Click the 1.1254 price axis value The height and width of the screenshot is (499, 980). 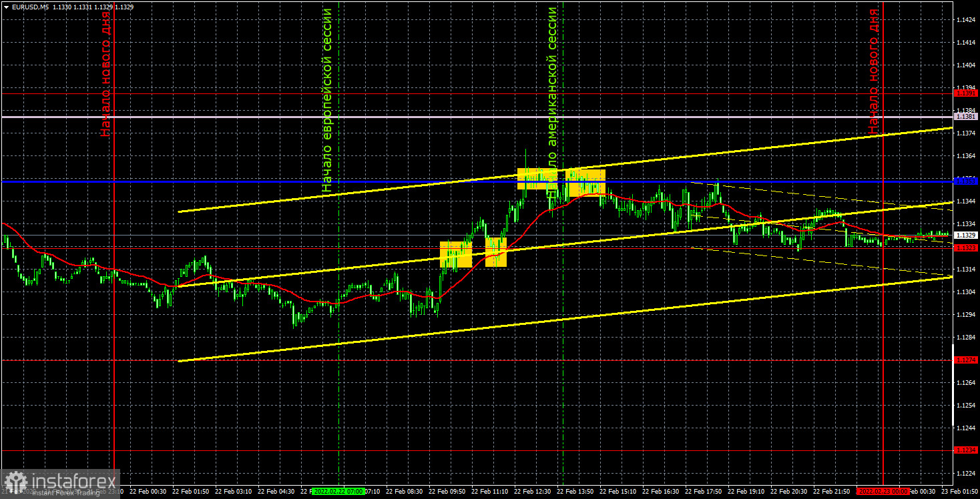(x=966, y=406)
